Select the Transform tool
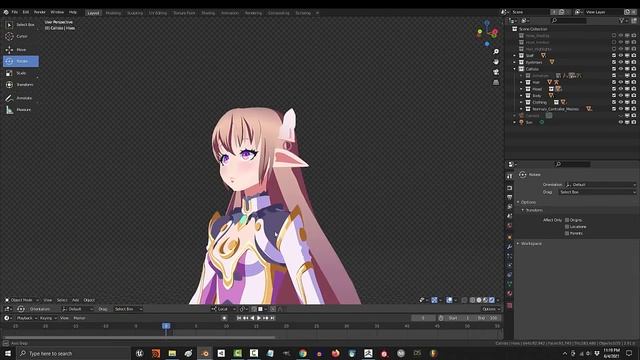This screenshot has height=360, width=640. pos(20,85)
